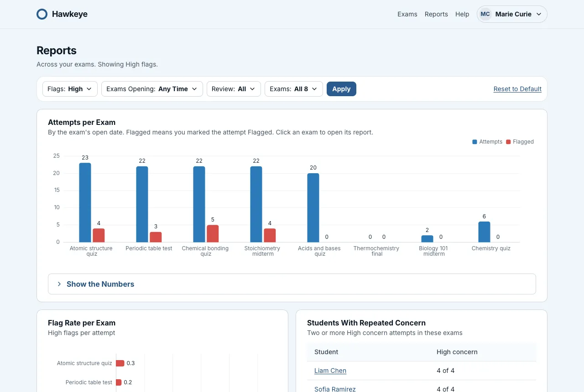The height and width of the screenshot is (392, 584).
Task: Click the Chemical bonding quiz red flagged bar
Action: pyautogui.click(x=213, y=233)
